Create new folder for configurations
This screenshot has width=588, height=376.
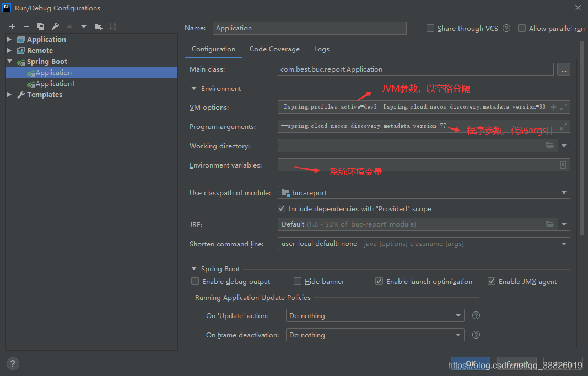pos(98,26)
